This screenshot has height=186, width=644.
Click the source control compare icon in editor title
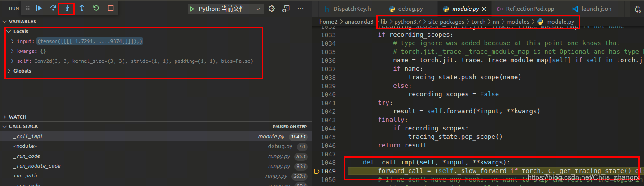click(638, 9)
